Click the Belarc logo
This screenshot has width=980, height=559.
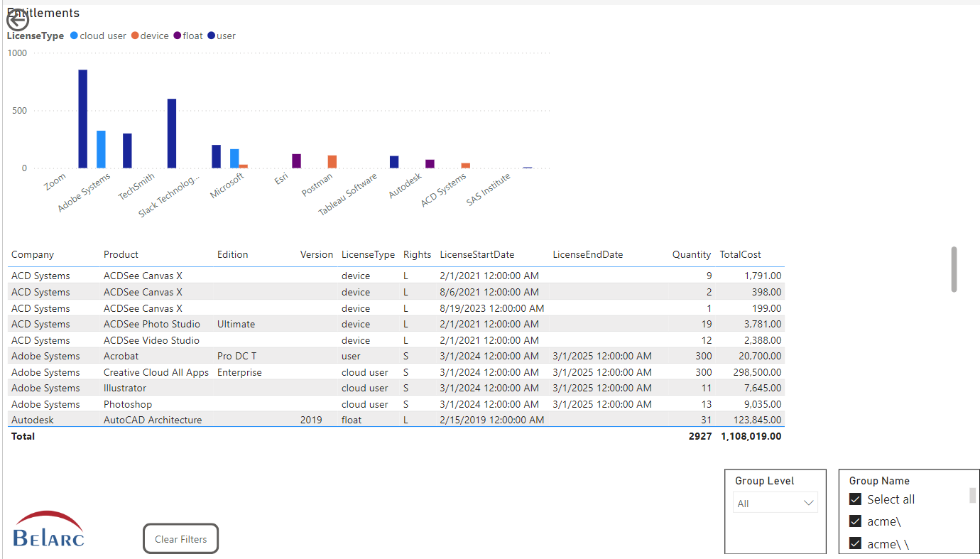48,529
